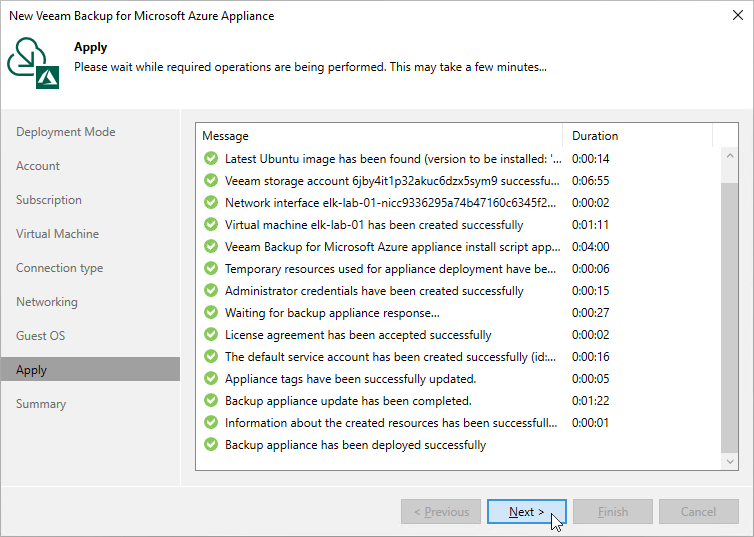Screen dimensions: 754x537
Task: Open the Guest OS wizard step
Action: 40,336
